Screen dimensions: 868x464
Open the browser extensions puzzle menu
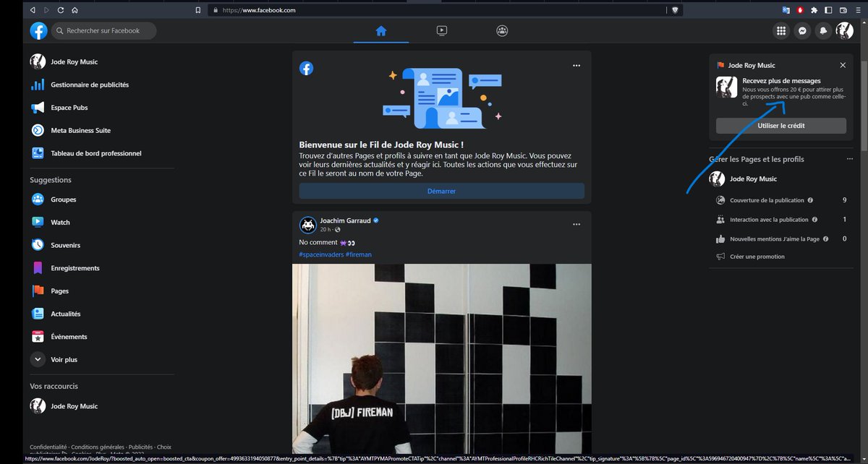pyautogui.click(x=814, y=10)
